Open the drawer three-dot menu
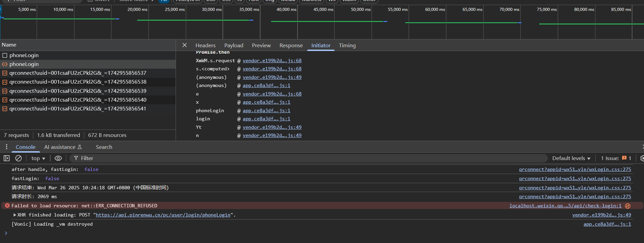The width and height of the screenshot is (644, 243). coord(6,147)
